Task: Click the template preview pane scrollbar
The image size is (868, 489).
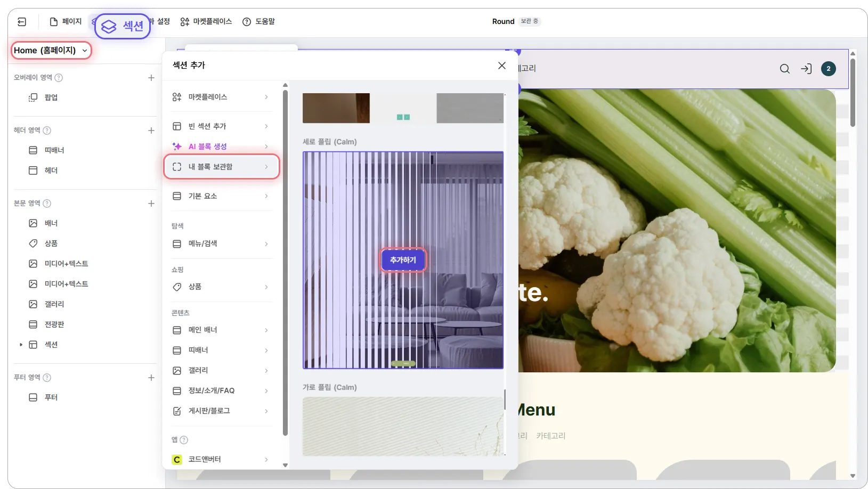Action: coord(505,400)
